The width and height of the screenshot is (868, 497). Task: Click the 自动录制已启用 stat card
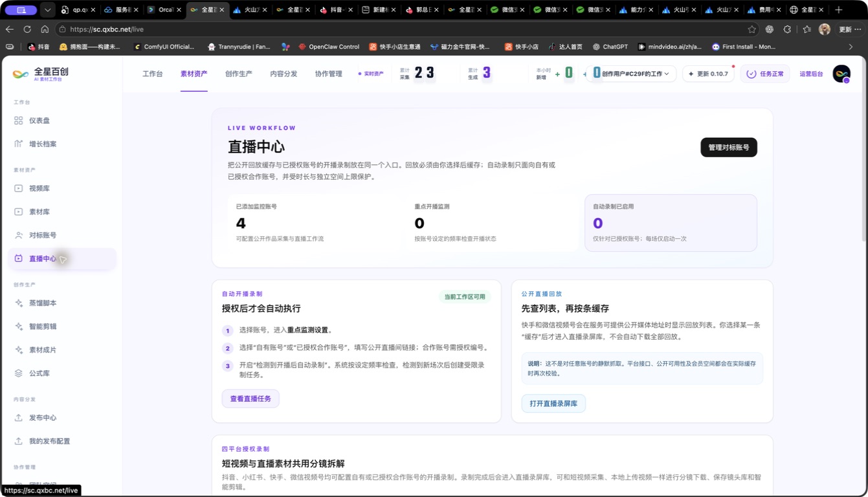[x=671, y=223]
